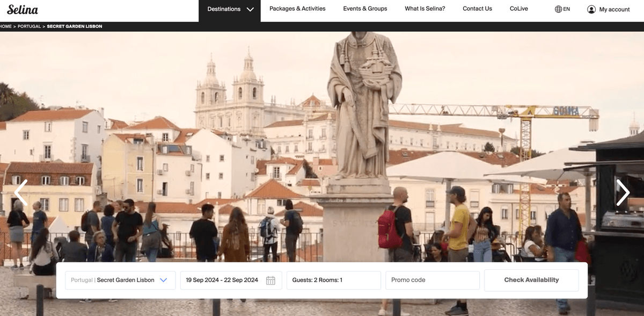644x316 pixels.
Task: Open the My account link
Action: click(614, 9)
